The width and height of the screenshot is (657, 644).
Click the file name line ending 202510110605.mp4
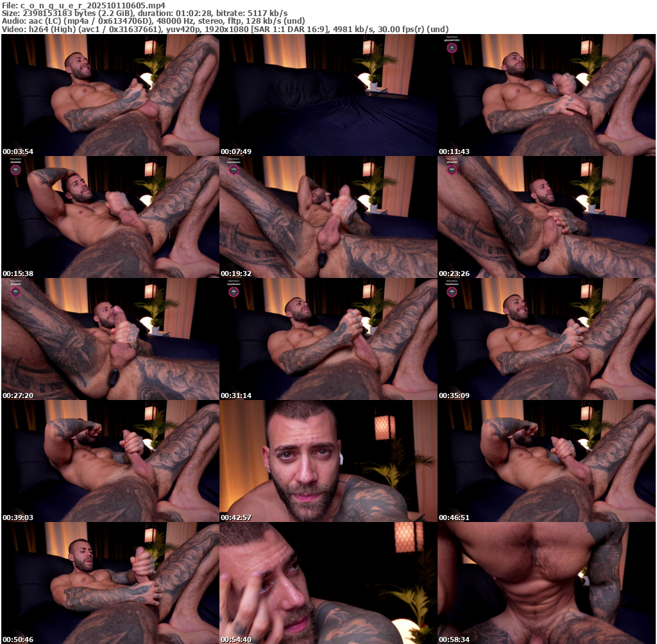[83, 5]
